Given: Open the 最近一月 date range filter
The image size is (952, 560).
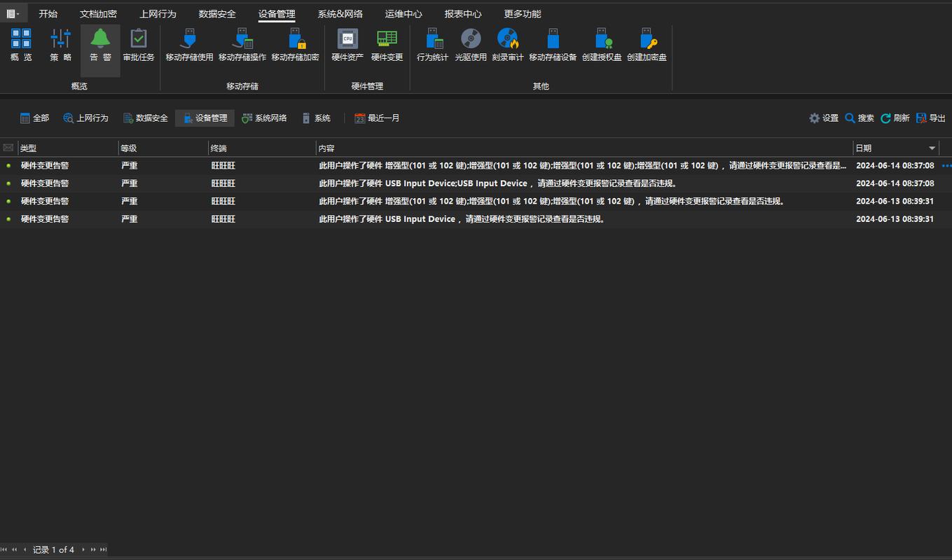Looking at the screenshot, I should coord(377,118).
